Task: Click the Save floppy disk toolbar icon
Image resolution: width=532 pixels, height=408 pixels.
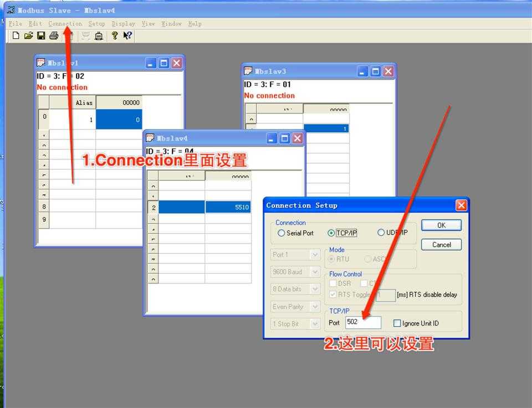Action: (x=41, y=35)
